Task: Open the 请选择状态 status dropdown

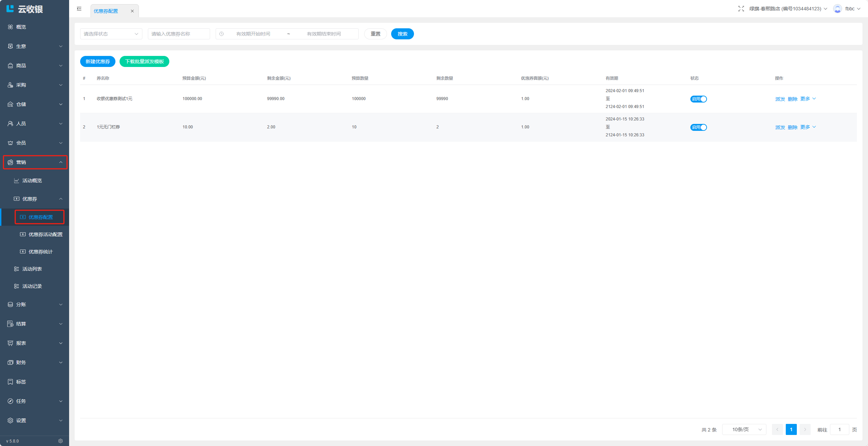Action: pyautogui.click(x=111, y=34)
